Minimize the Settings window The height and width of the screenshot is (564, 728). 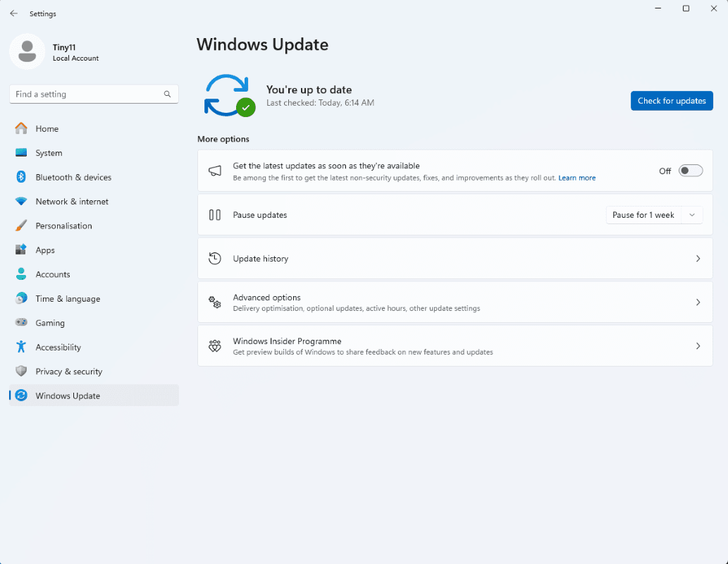[x=658, y=8]
